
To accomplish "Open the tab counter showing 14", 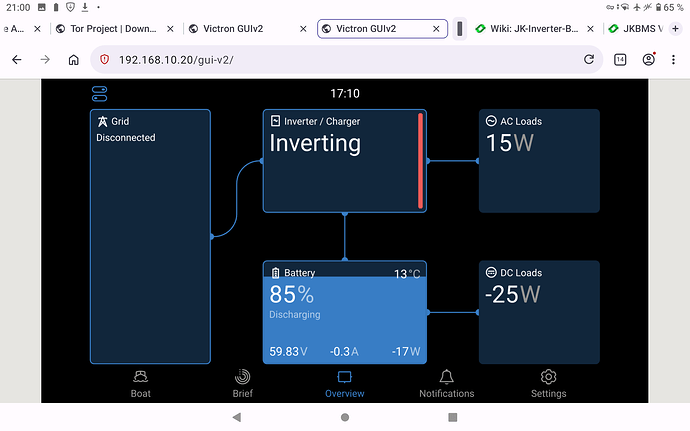I will [620, 60].
